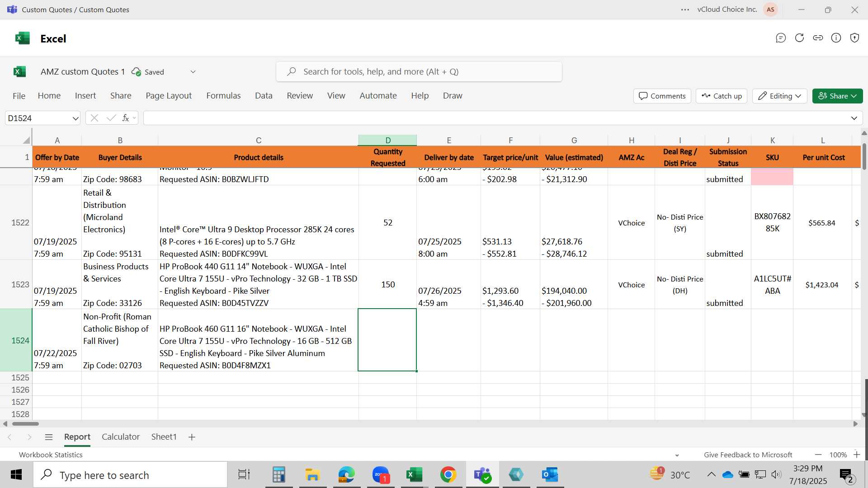The width and height of the screenshot is (868, 488).
Task: Click the vertical scrollbar thumb
Action: click(864, 157)
